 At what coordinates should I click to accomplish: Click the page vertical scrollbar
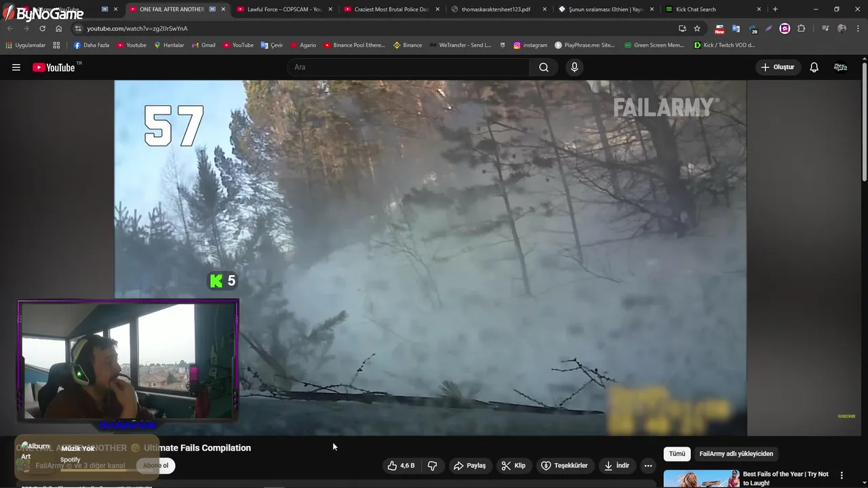(864, 122)
